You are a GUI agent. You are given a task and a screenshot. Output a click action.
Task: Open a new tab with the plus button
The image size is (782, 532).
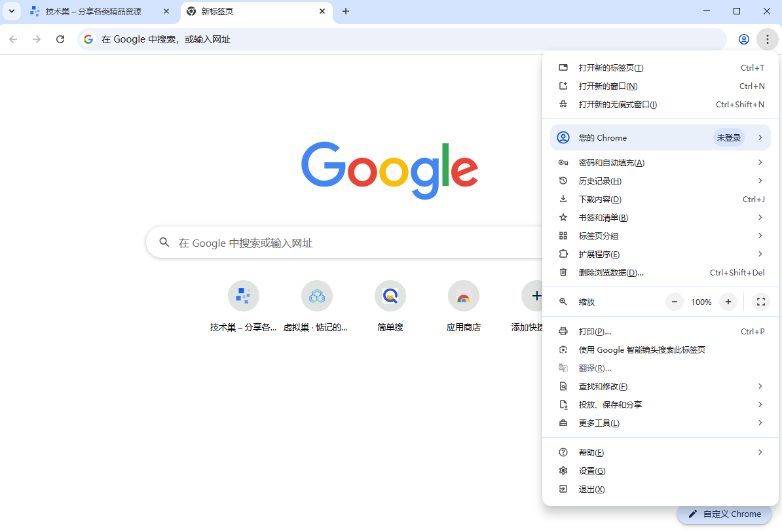point(346,11)
